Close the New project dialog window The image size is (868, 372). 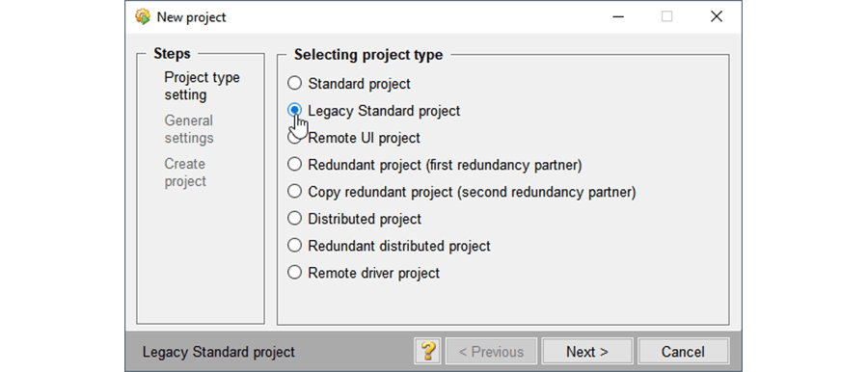[x=717, y=16]
